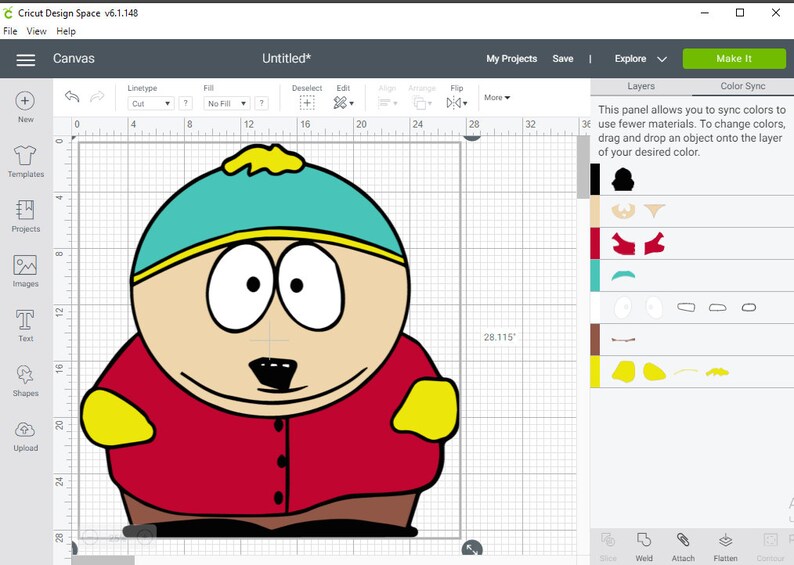This screenshot has height=565, width=794.
Task: Open the Shapes panel
Action: (25, 381)
